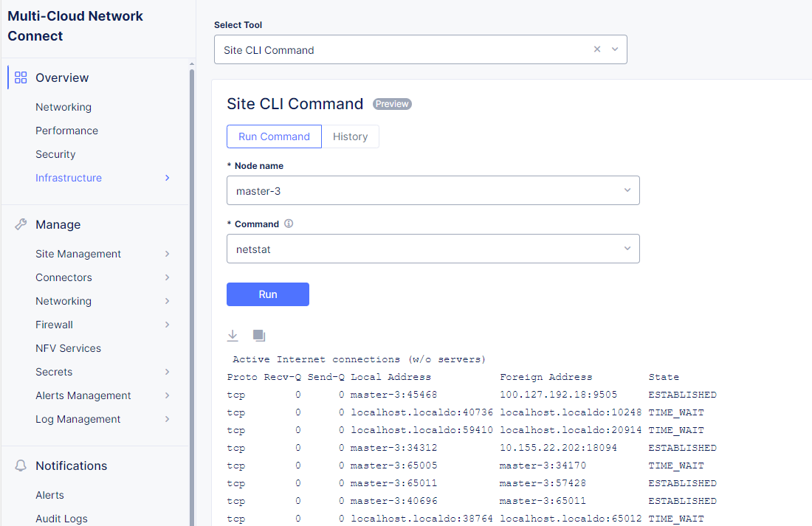Viewport: 812px width, 526px height.
Task: Clear the Select Tool field
Action: click(x=597, y=49)
